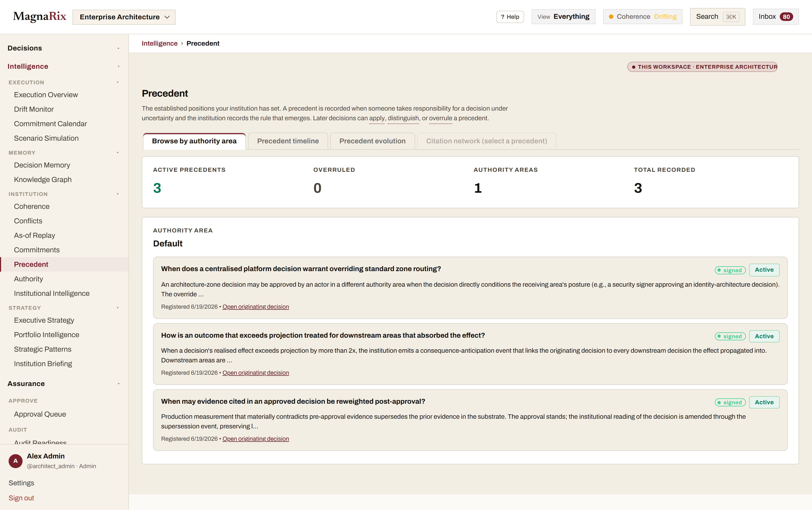This screenshot has width=812, height=510.
Task: Collapse the Execution subsection arrow
Action: pos(118,82)
